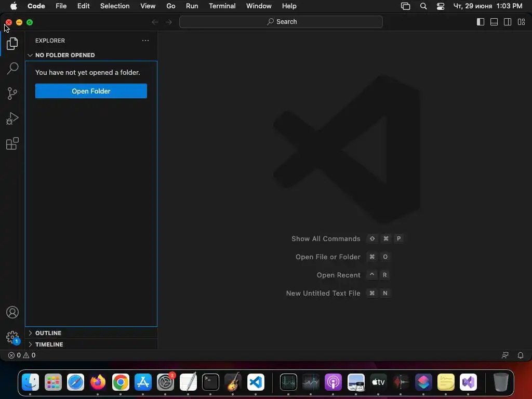Image resolution: width=532 pixels, height=399 pixels.
Task: Open the Customize Layout icon
Action: point(521,22)
